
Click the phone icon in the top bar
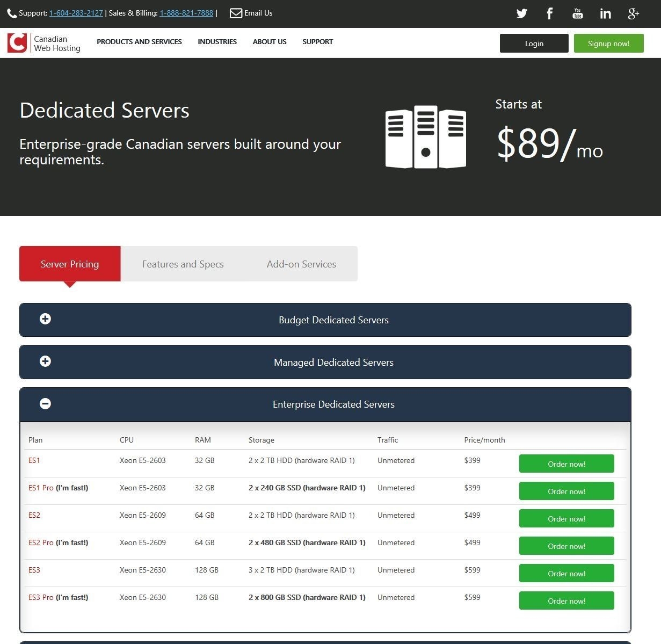click(11, 12)
